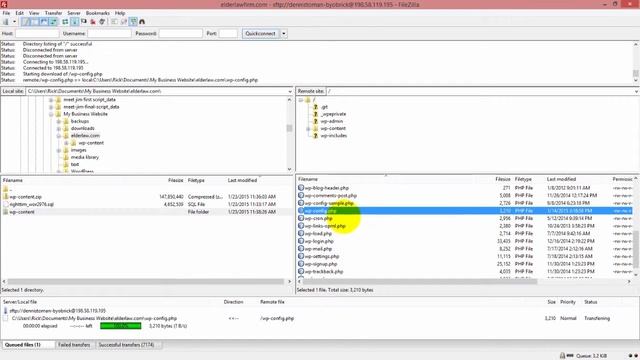
Task: Select remote wp-admin folder in tree
Action: tap(331, 121)
